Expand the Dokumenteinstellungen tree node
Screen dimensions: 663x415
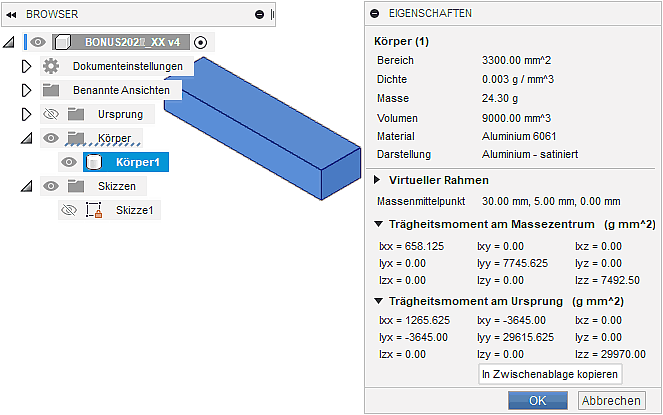(x=27, y=66)
